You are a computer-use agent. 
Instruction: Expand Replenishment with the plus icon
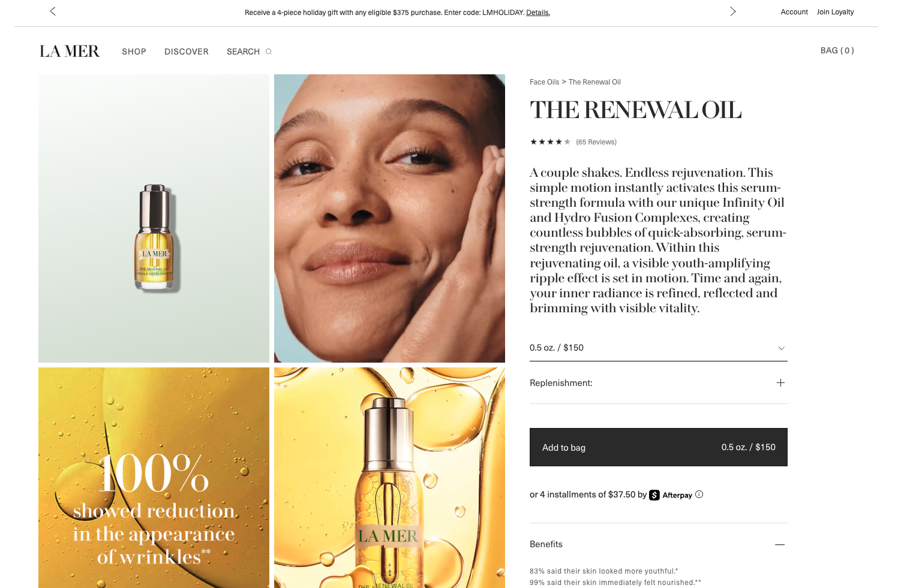(780, 382)
